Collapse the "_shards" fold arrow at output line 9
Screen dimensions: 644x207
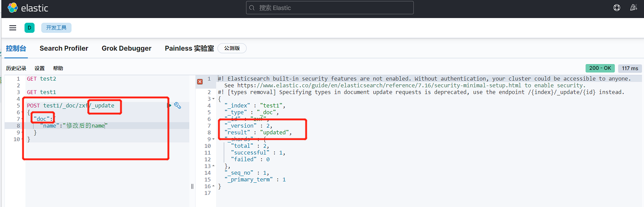[x=213, y=139]
